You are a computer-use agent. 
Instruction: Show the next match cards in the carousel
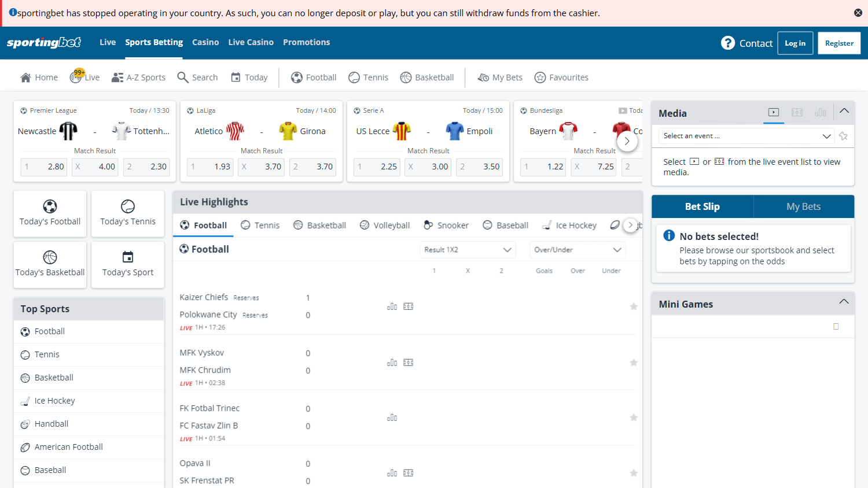627,141
